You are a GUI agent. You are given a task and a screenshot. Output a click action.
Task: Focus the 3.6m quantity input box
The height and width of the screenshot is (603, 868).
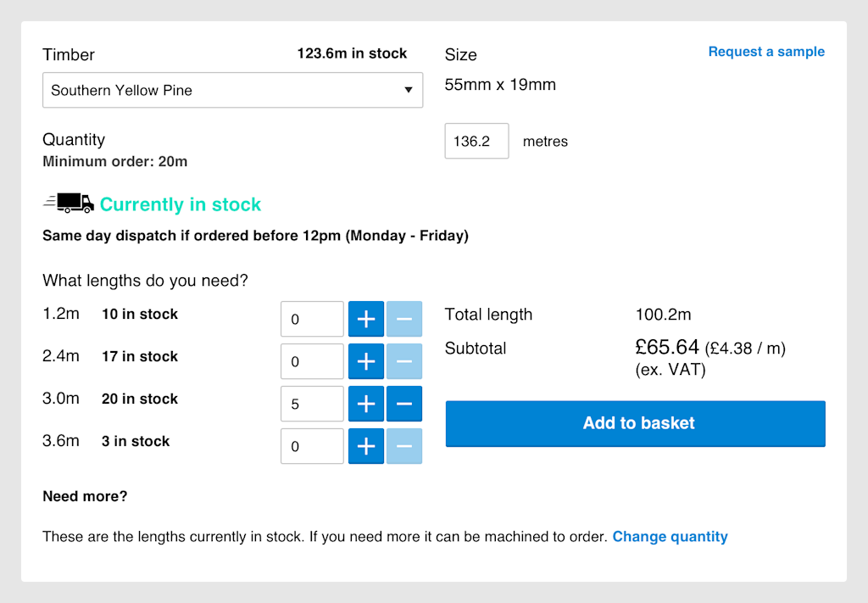312,446
